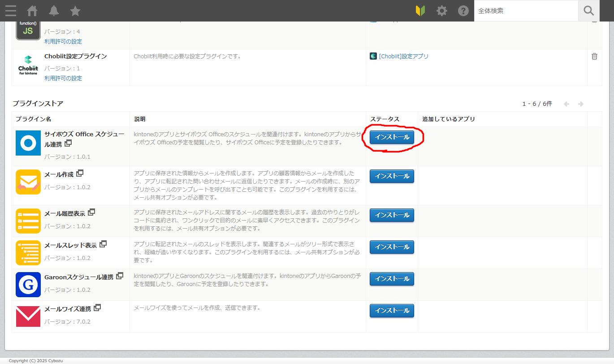The width and height of the screenshot is (614, 364).
Task: Click the メールワイズ red envelope icon
Action: (28, 316)
